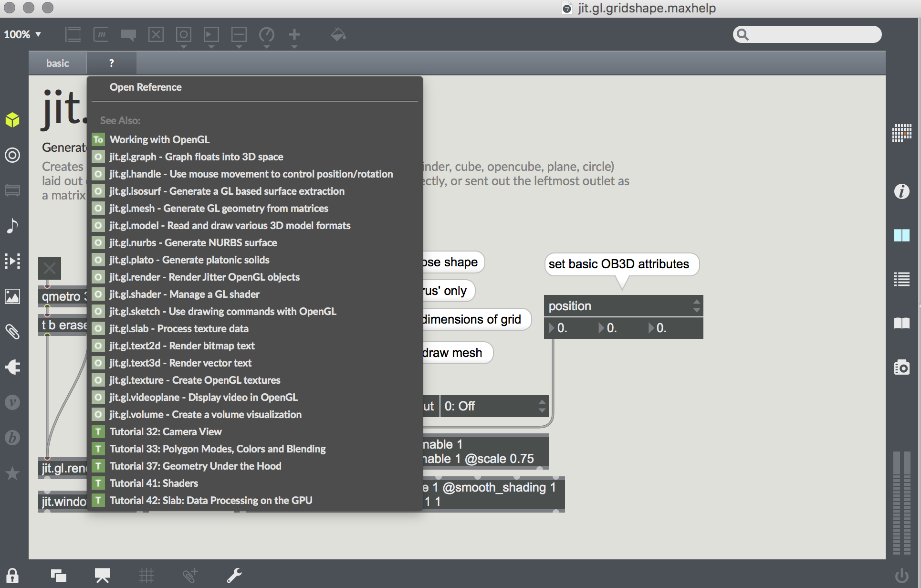
Task: Show the Inspector info icon
Action: coord(901,191)
